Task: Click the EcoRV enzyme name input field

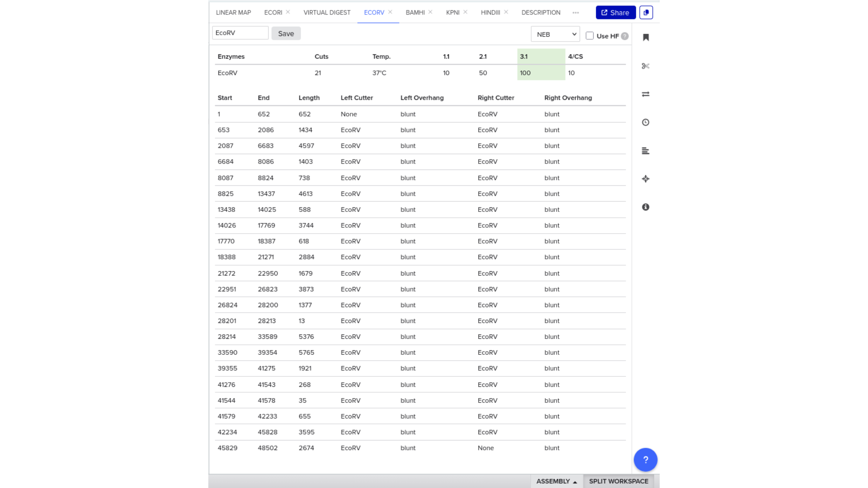Action: pyautogui.click(x=240, y=33)
